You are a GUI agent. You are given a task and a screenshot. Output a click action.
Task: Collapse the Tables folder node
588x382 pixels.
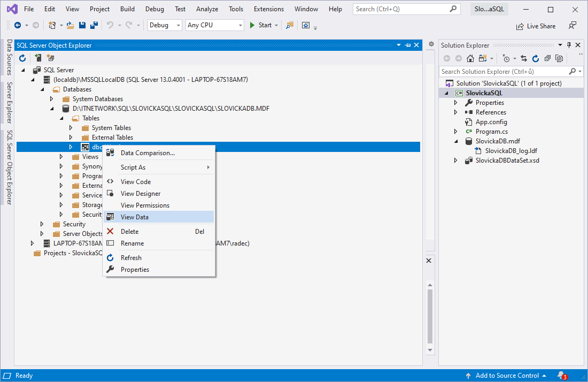click(x=61, y=118)
